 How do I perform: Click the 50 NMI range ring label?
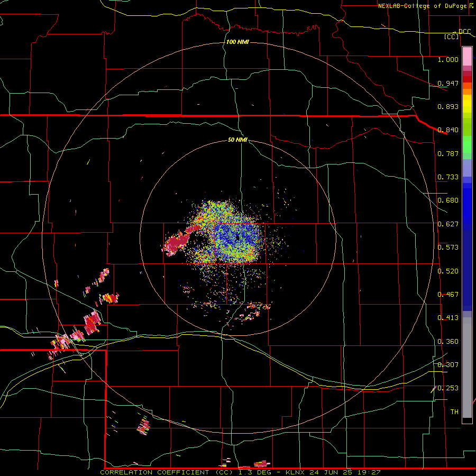(x=237, y=140)
